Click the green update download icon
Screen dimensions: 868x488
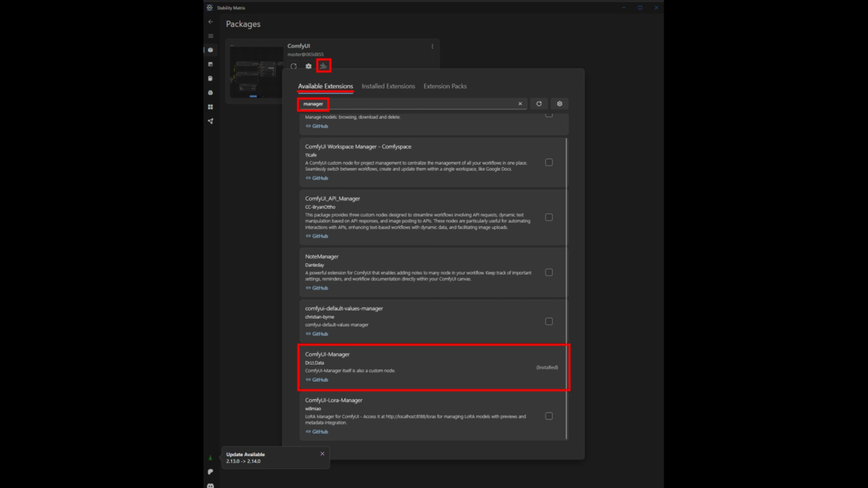pos(210,458)
